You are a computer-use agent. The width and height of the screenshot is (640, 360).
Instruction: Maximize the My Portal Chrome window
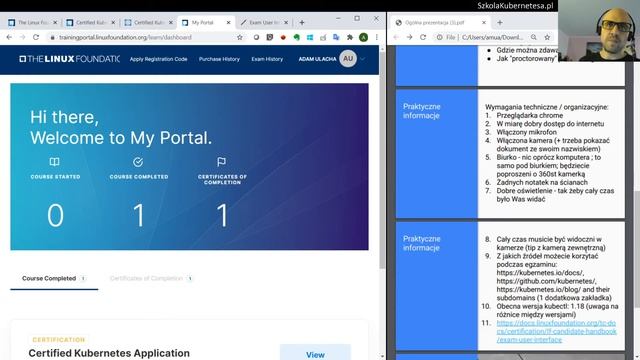point(357,18)
